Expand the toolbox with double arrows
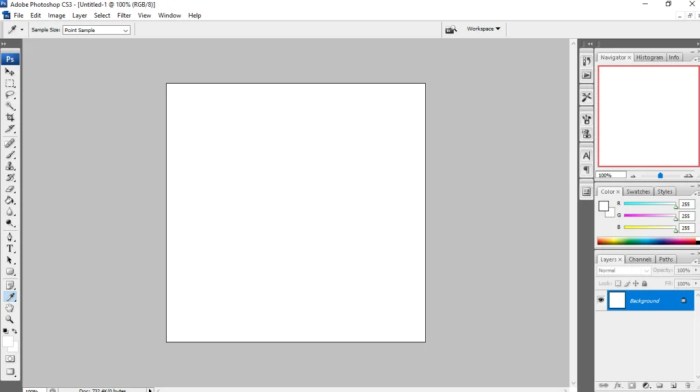 click(4, 44)
